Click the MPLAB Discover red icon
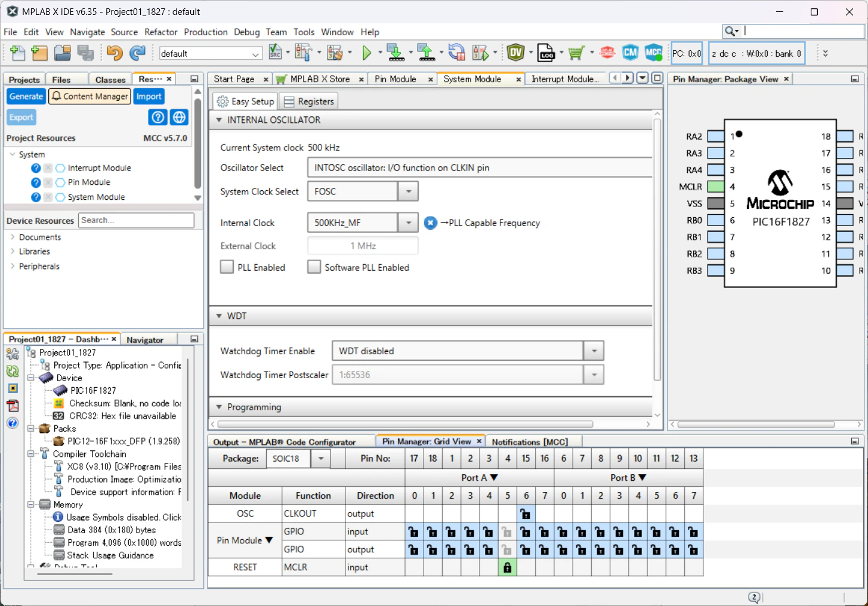Screen dimensions: 868x606 607,53
